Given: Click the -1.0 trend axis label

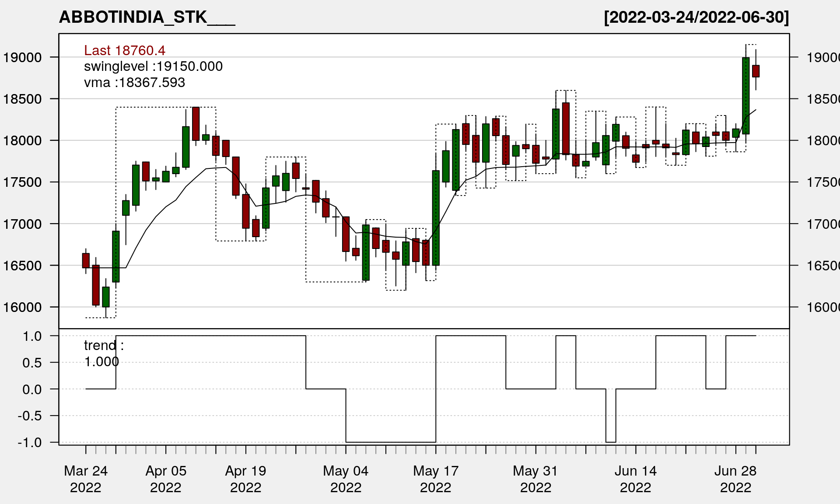Looking at the screenshot, I should (x=30, y=442).
